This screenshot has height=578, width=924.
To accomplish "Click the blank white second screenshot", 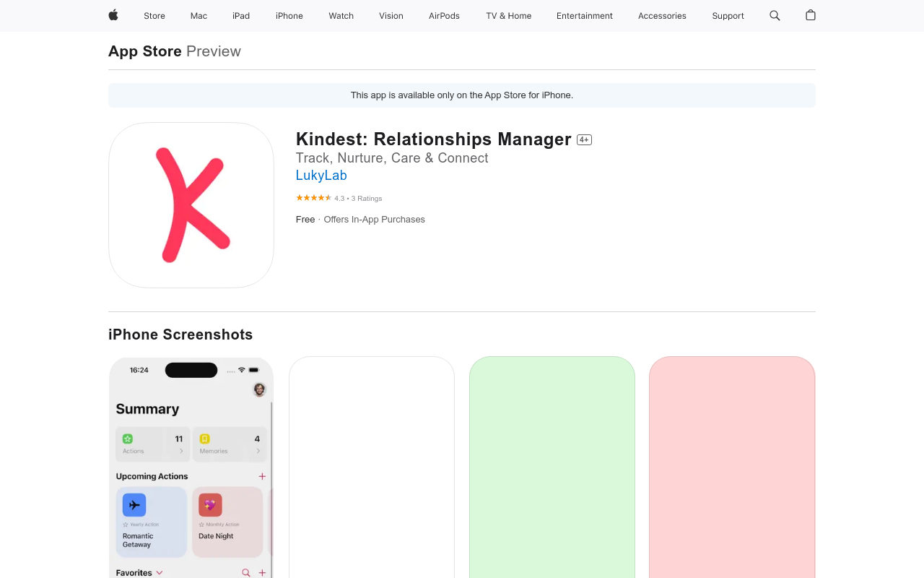I will [372, 467].
